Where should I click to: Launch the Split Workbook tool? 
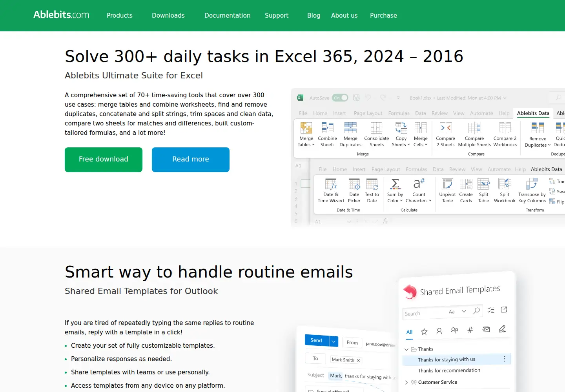point(505,191)
